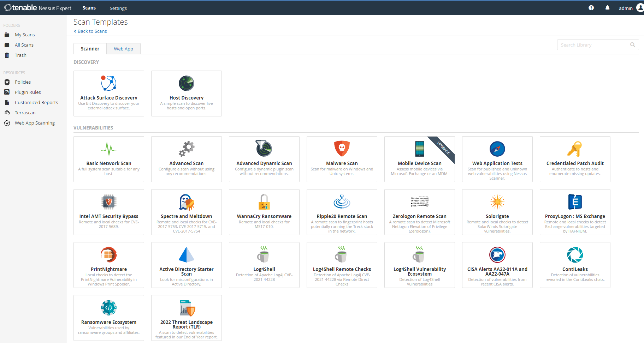Open the WannaCry Ransomware padlock icon
The image size is (644, 343).
pos(264,202)
